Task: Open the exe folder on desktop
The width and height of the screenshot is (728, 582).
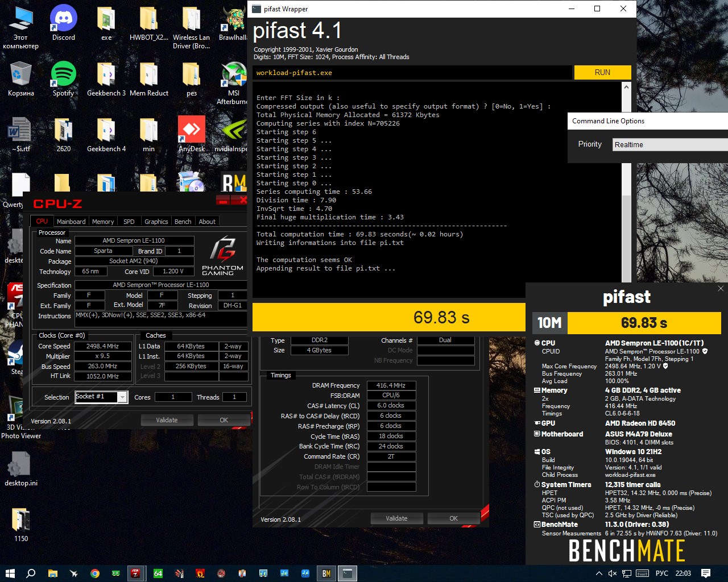Action: (106, 23)
